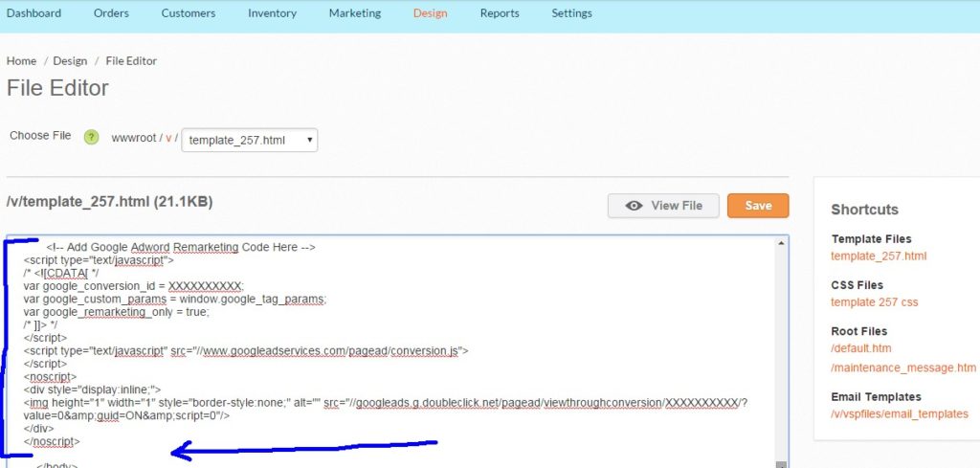This screenshot has width=980, height=468.
Task: Click the 'v' folder path link
Action: (x=168, y=138)
